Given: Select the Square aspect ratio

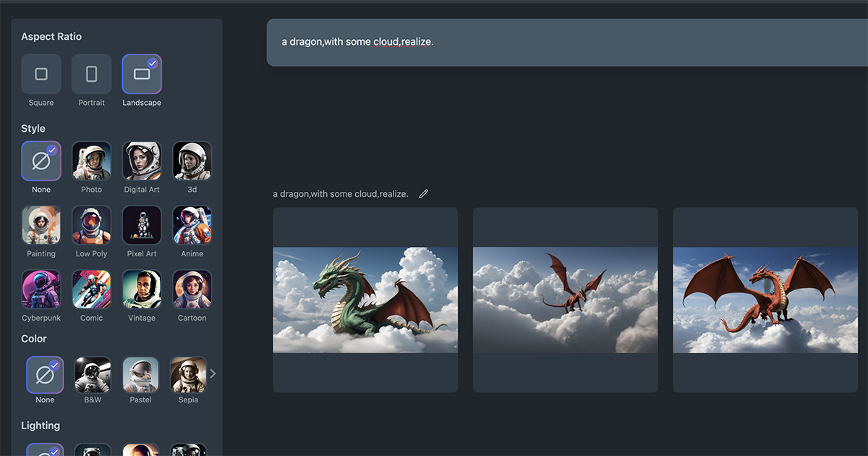Looking at the screenshot, I should pyautogui.click(x=41, y=74).
